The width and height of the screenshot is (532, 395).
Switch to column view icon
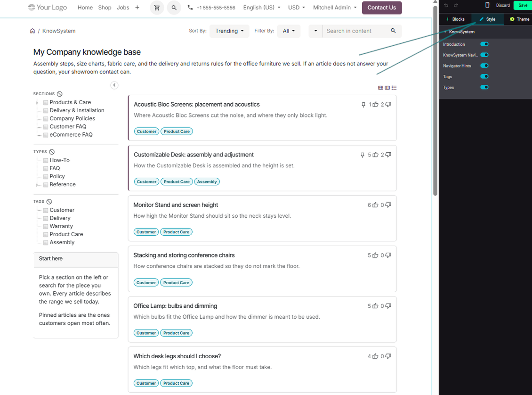pos(387,88)
